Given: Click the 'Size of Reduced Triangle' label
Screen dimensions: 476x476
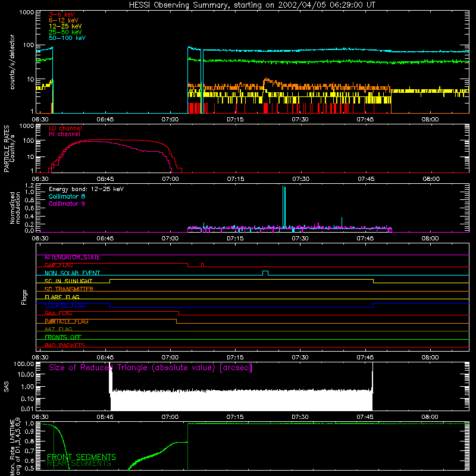Looking at the screenshot, I should (151, 368).
